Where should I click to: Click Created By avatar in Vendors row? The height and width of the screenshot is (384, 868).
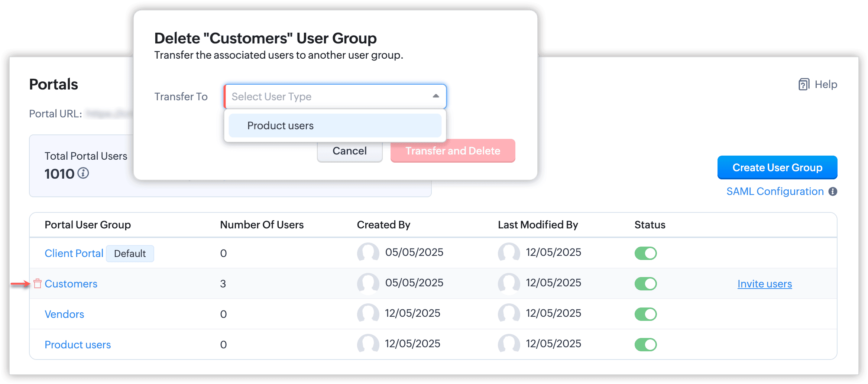(367, 314)
